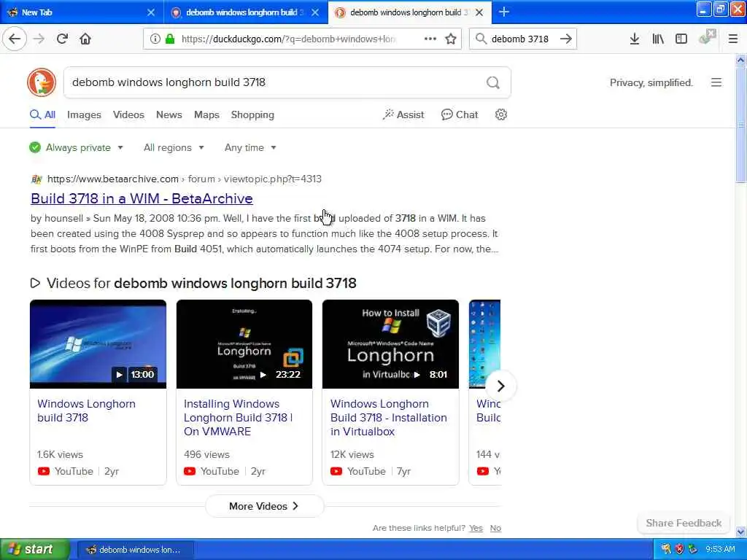Click the Share Feedback button
This screenshot has width=747, height=560.
[x=684, y=523]
